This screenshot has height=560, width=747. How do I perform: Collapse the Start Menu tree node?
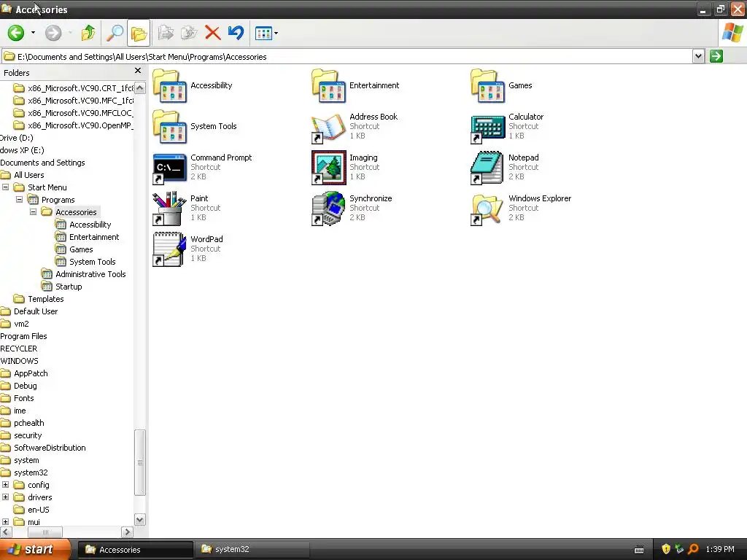[5, 187]
